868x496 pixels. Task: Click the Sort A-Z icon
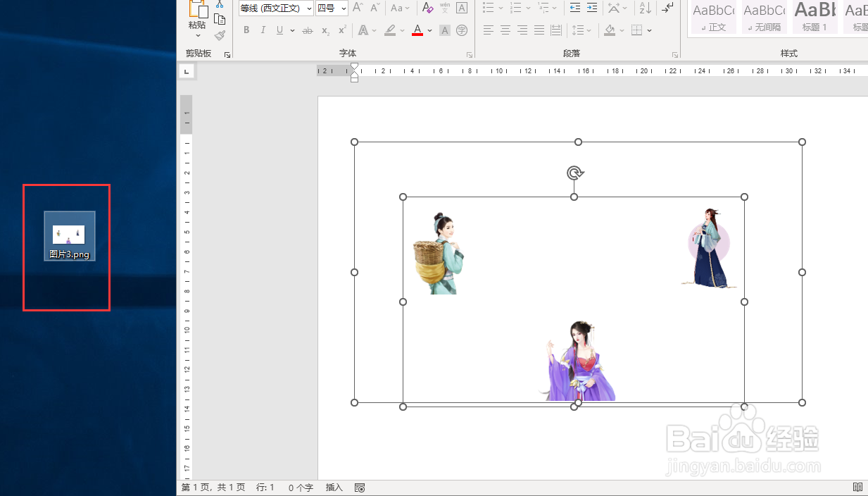coord(645,8)
